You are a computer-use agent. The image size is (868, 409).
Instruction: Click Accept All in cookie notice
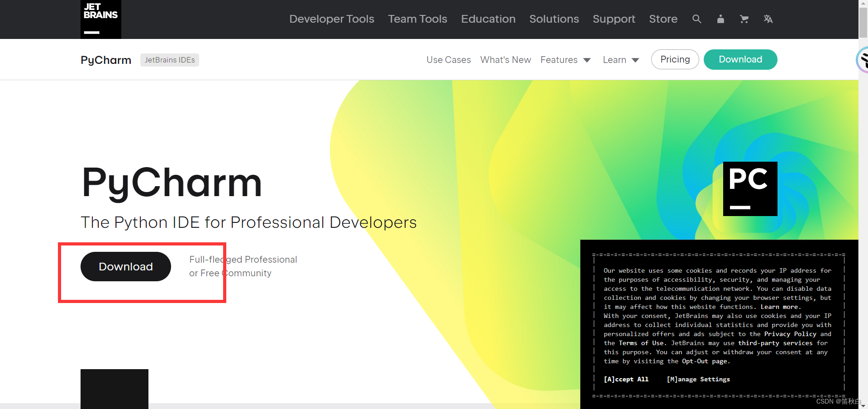click(626, 379)
